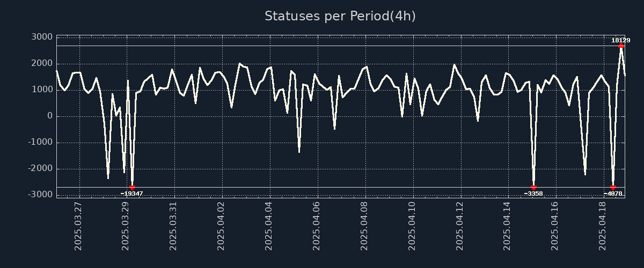
Task: Click the red peak marker labeled 18129
Action: (621, 46)
